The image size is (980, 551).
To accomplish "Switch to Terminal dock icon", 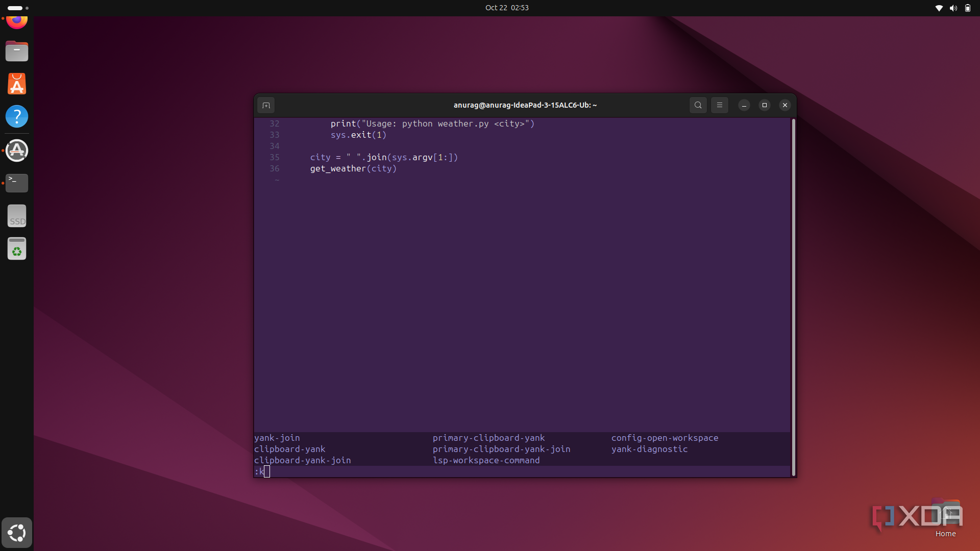I will click(17, 183).
